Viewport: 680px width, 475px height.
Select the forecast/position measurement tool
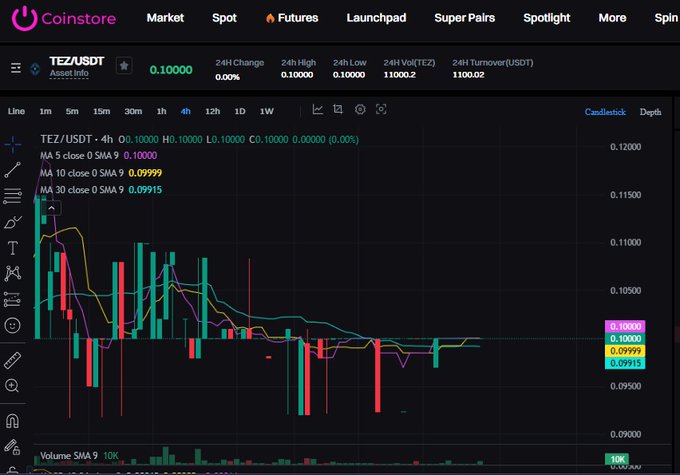coord(12,299)
